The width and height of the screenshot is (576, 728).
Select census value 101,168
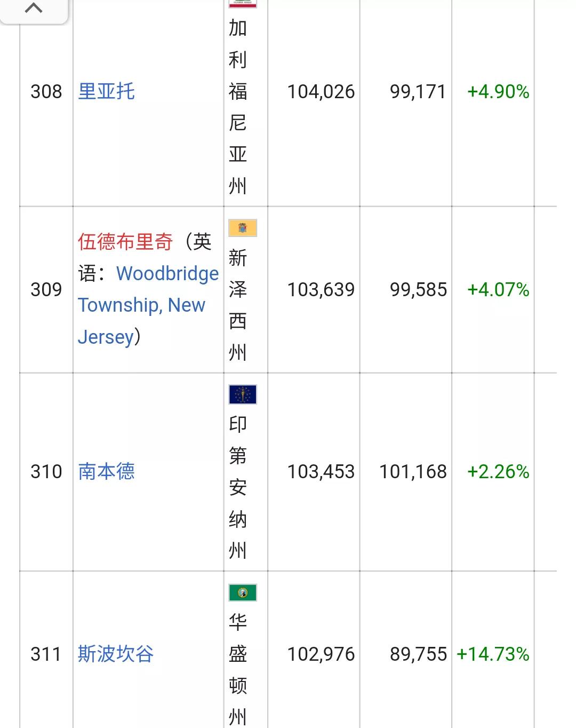413,472
